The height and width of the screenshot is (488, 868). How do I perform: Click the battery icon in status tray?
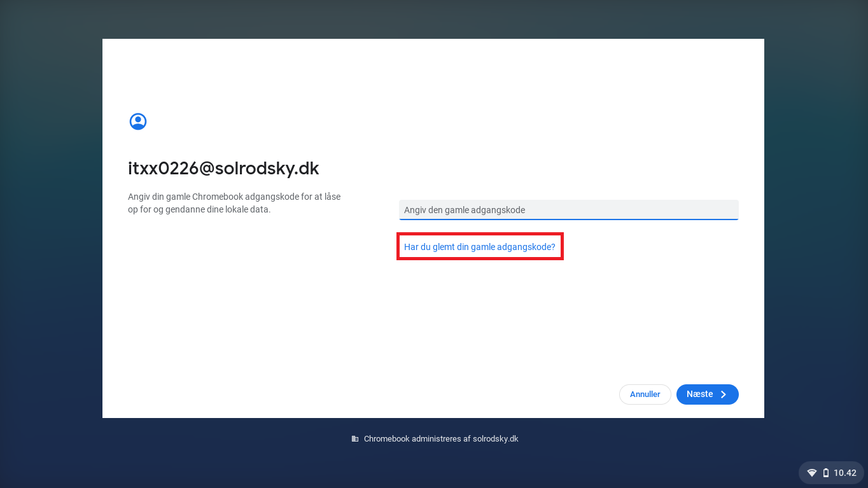[826, 473]
